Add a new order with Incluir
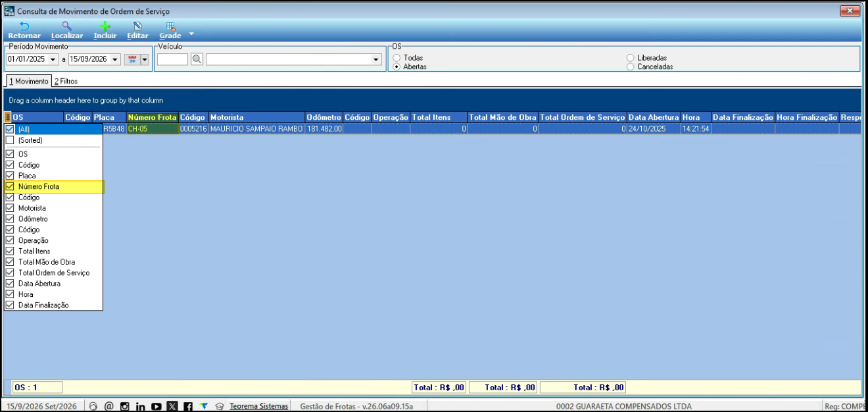This screenshot has width=868, height=412. [x=105, y=30]
